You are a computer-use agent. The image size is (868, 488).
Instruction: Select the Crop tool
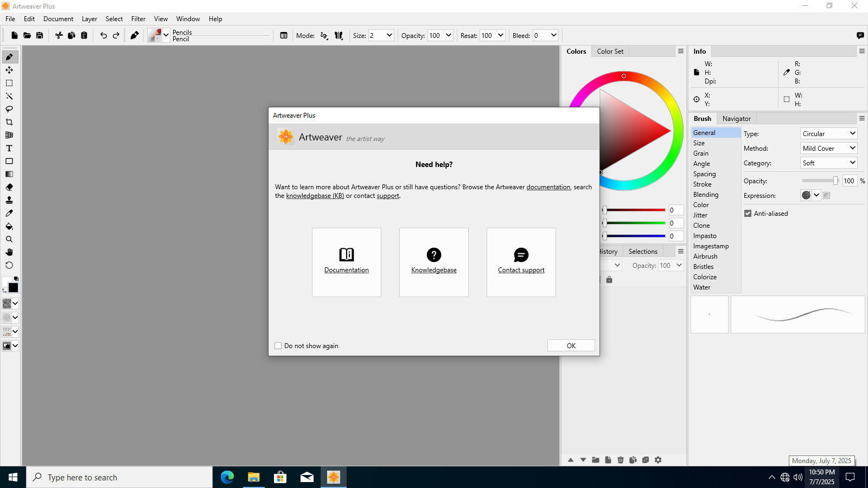tap(9, 122)
